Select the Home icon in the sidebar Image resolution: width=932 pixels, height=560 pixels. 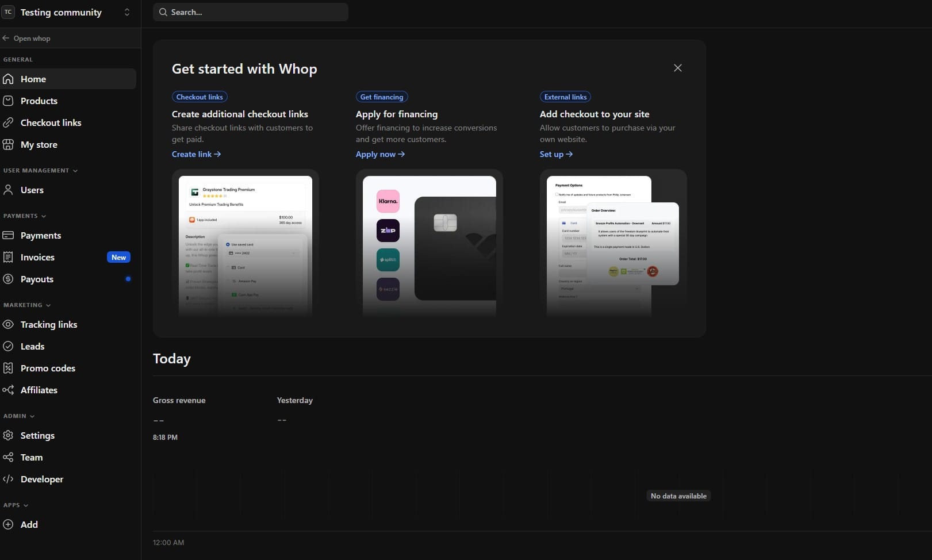coord(8,79)
